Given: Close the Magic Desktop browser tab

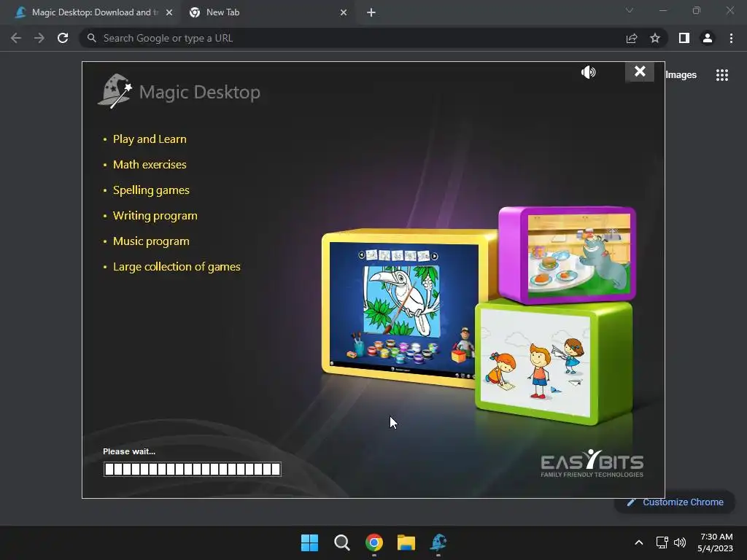Looking at the screenshot, I should point(169,12).
